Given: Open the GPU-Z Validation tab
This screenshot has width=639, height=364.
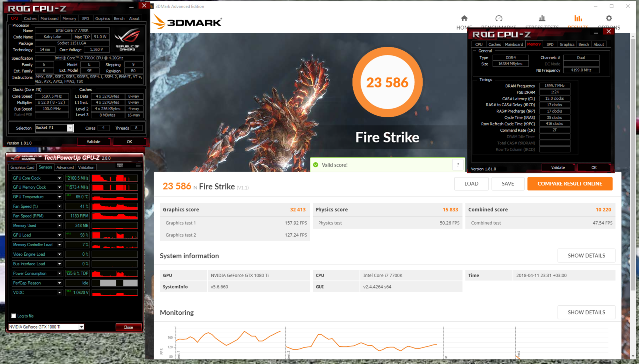Looking at the screenshot, I should point(86,167).
